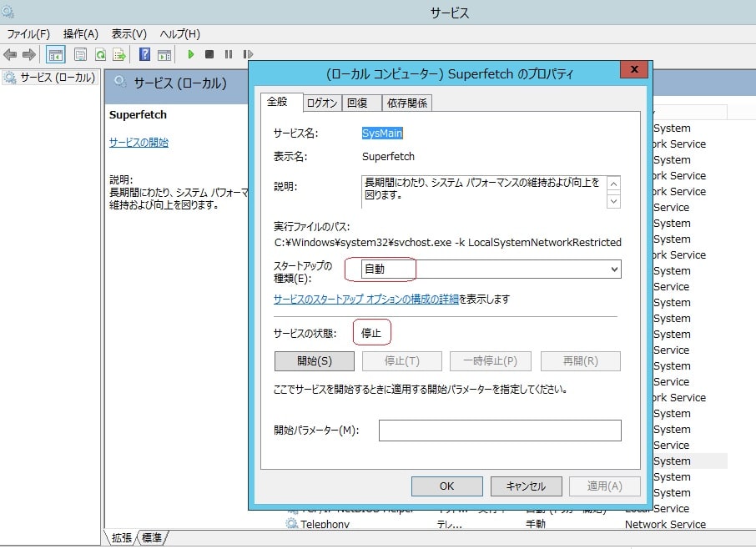756x549 pixels.
Task: Close the Superfetch properties dialog
Action: [x=634, y=69]
